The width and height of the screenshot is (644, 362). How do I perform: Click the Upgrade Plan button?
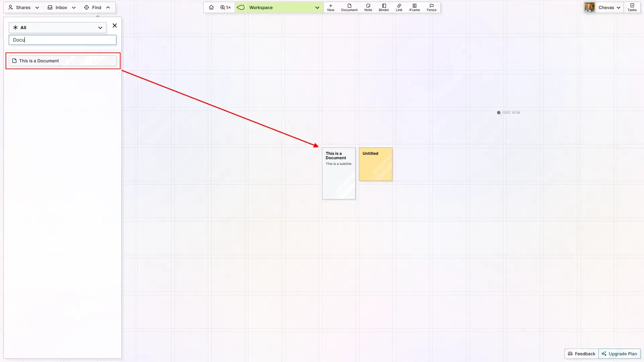(619, 354)
